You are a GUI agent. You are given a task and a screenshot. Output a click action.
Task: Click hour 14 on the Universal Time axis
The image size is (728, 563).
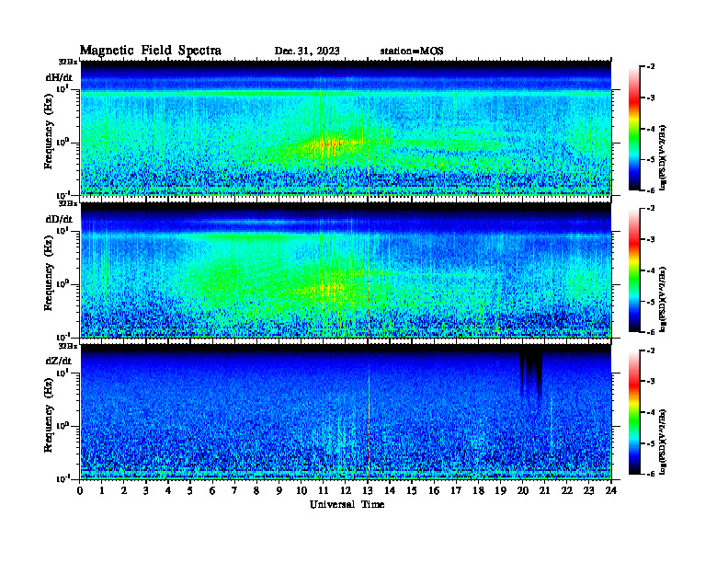coord(390,491)
